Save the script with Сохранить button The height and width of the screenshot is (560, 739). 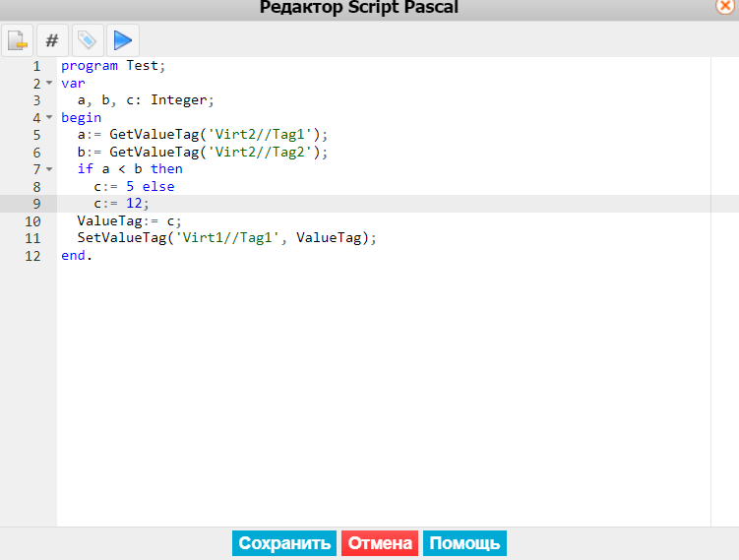pyautogui.click(x=284, y=543)
